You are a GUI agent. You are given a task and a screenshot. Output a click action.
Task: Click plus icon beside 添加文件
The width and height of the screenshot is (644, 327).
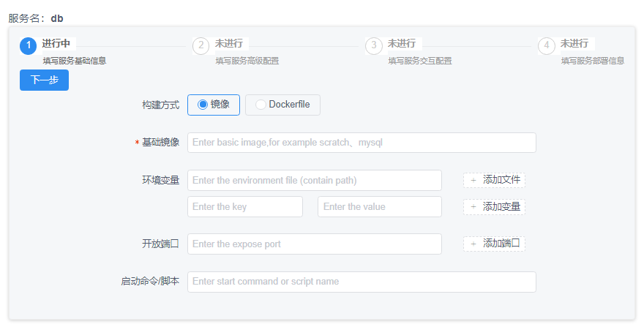(x=473, y=181)
